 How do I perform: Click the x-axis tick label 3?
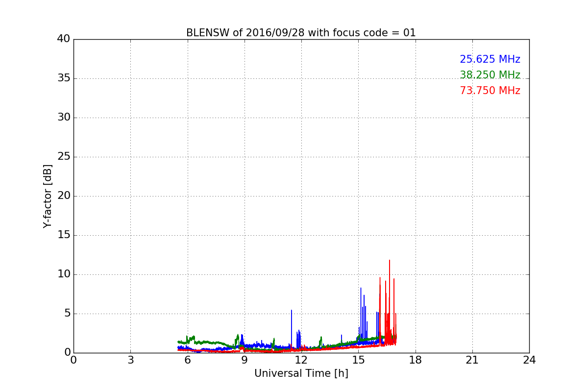point(130,360)
